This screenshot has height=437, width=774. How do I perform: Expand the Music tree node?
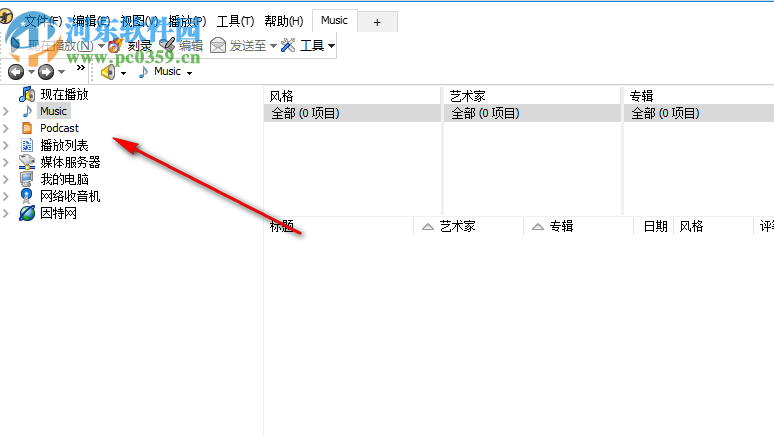[6, 111]
